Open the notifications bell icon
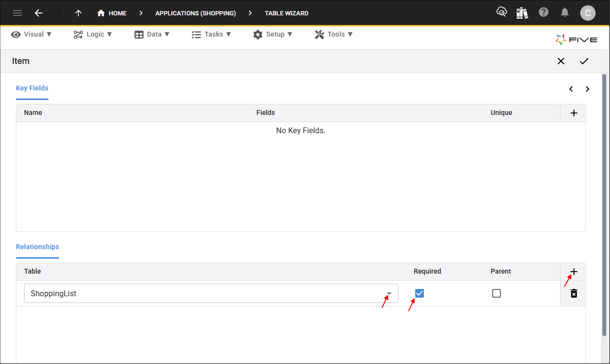The width and height of the screenshot is (610, 364). click(x=565, y=13)
